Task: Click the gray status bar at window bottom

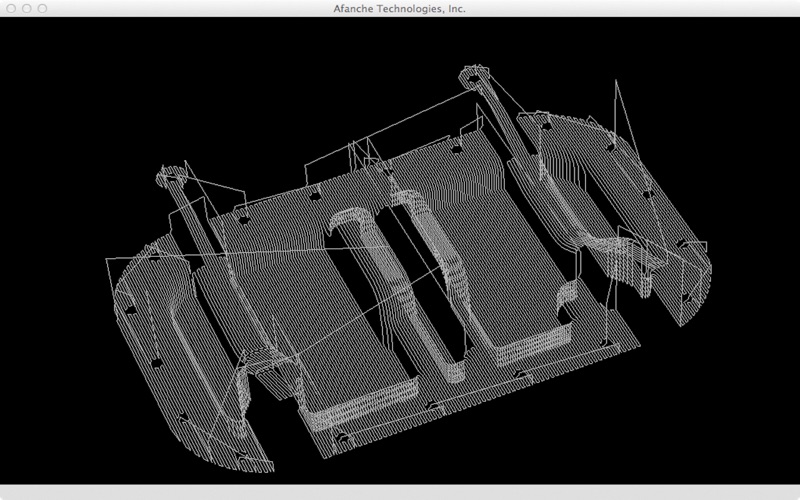Action: (x=400, y=492)
